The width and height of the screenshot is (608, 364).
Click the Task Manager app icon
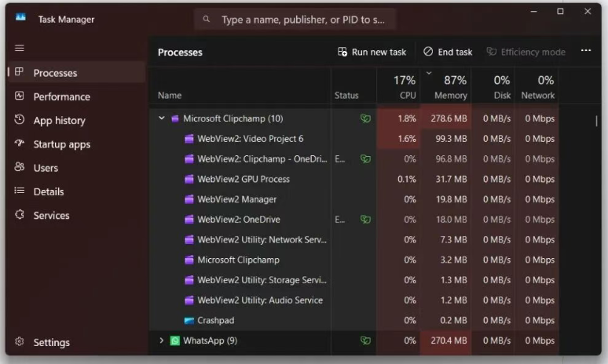coord(20,17)
